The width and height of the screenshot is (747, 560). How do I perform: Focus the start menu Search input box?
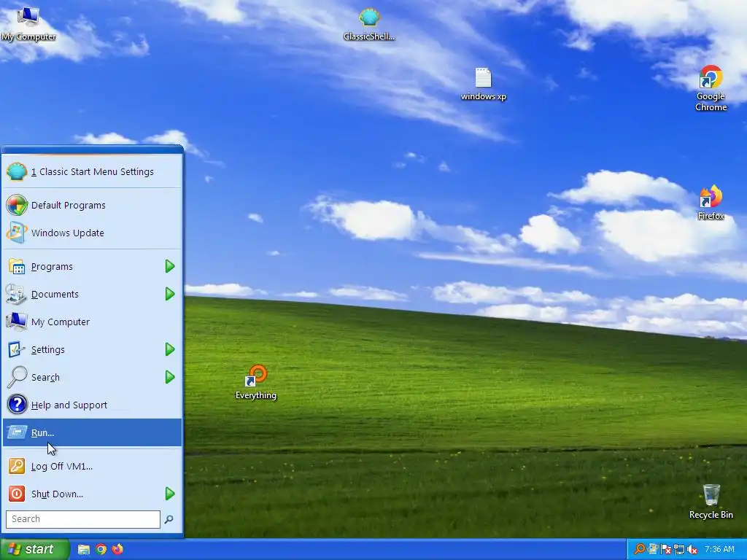(x=83, y=519)
